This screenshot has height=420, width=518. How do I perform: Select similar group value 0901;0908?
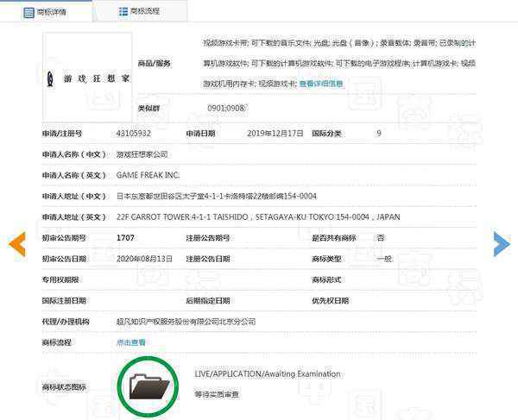tap(227, 108)
